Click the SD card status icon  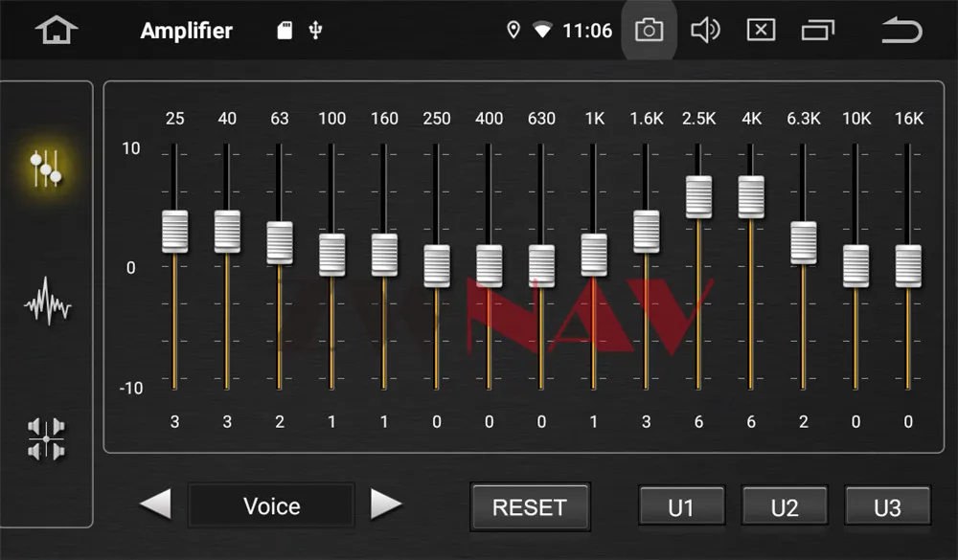[x=285, y=30]
